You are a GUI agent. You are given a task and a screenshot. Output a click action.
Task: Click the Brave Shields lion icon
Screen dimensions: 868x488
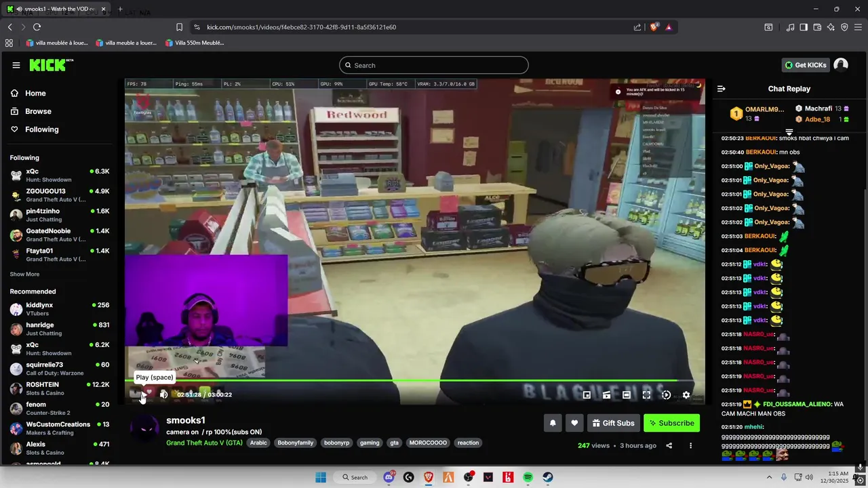click(654, 27)
